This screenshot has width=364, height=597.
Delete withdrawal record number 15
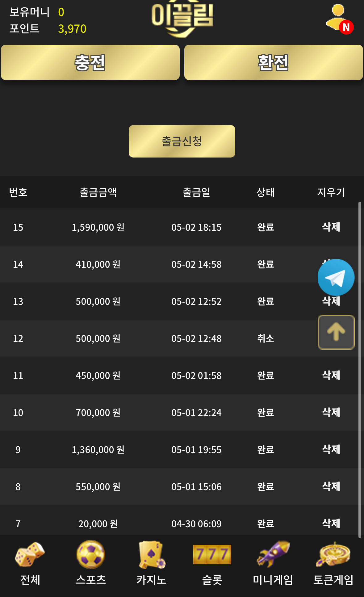click(x=331, y=227)
